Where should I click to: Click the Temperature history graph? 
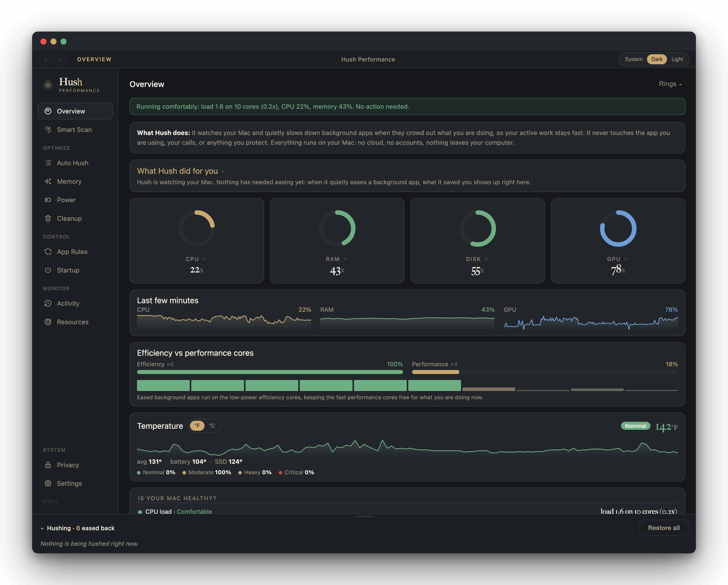(407, 447)
